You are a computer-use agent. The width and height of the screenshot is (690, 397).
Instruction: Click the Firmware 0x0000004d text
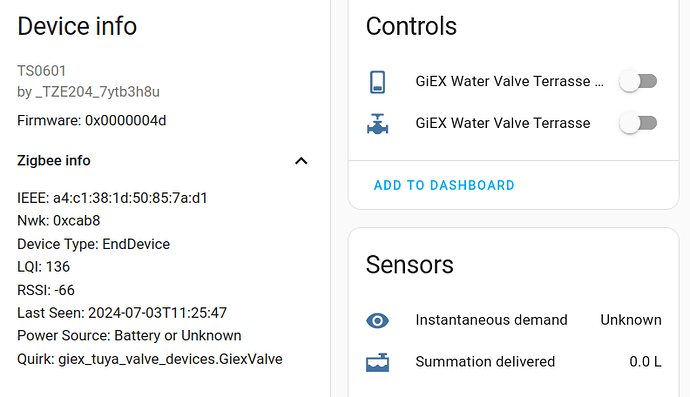tap(92, 121)
